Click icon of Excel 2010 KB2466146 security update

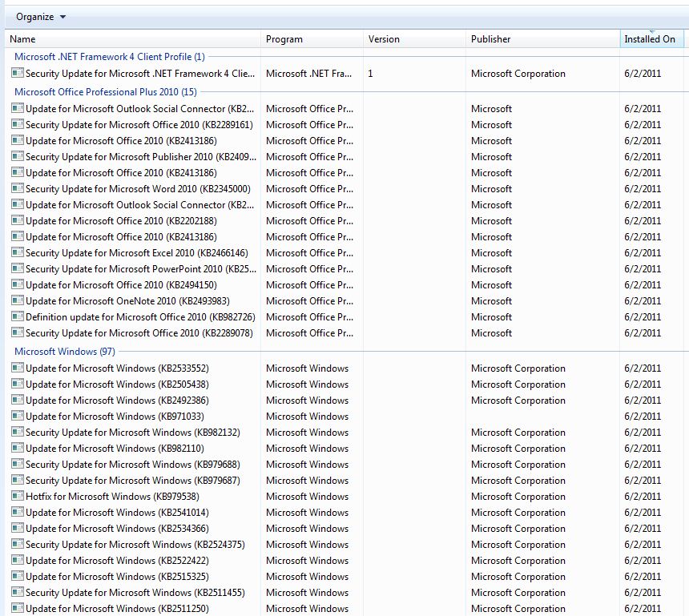coord(17,252)
